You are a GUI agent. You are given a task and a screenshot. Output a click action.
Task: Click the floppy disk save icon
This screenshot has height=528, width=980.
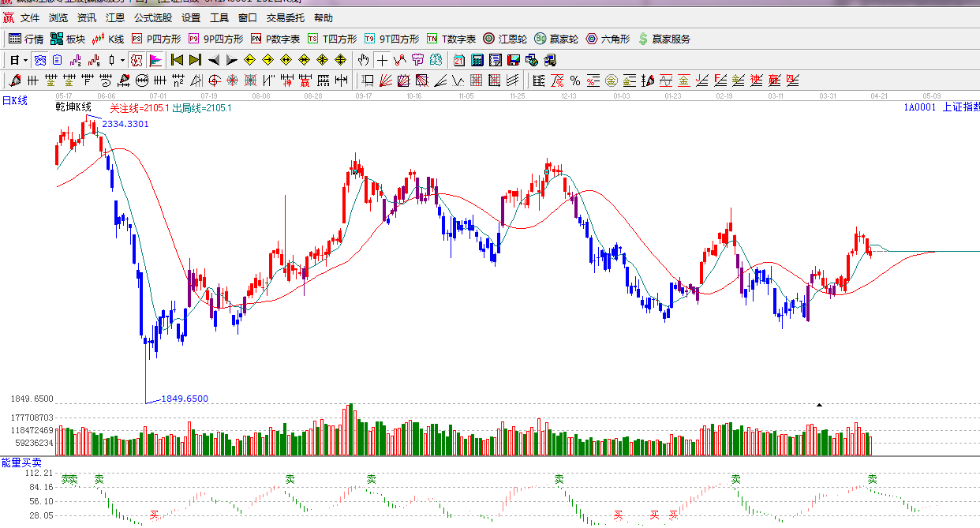pyautogui.click(x=514, y=60)
